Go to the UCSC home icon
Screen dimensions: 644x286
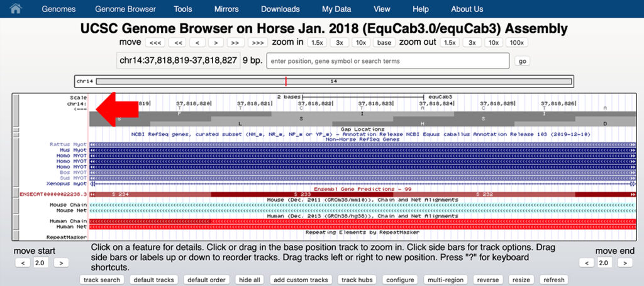pyautogui.click(x=16, y=9)
